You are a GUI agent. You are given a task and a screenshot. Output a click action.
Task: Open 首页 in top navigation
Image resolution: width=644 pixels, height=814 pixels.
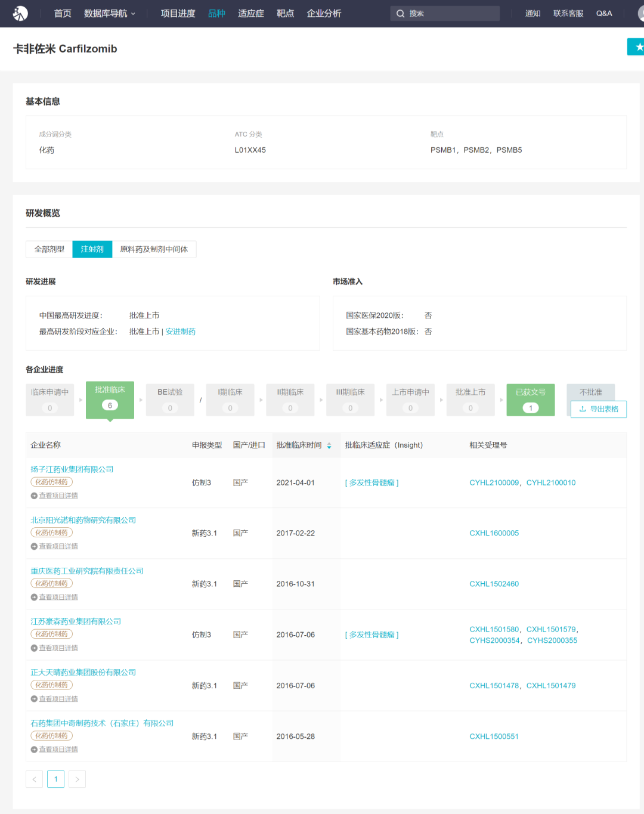point(63,13)
